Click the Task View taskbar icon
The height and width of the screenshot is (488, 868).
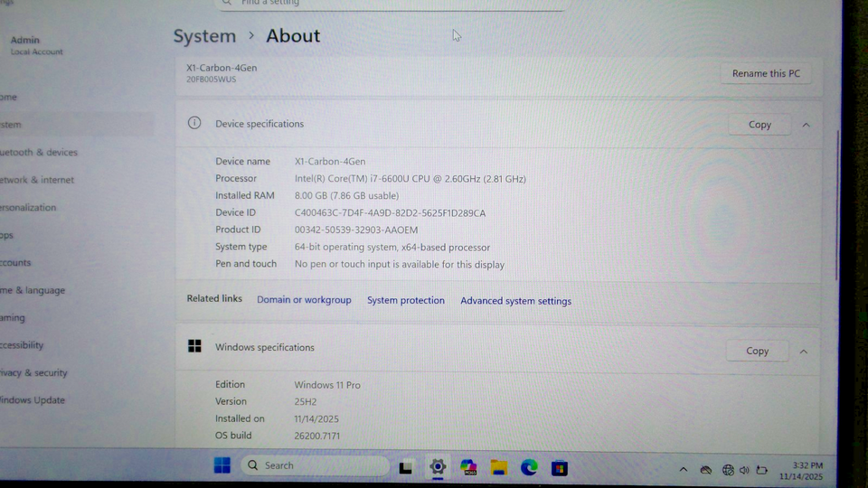point(406,467)
